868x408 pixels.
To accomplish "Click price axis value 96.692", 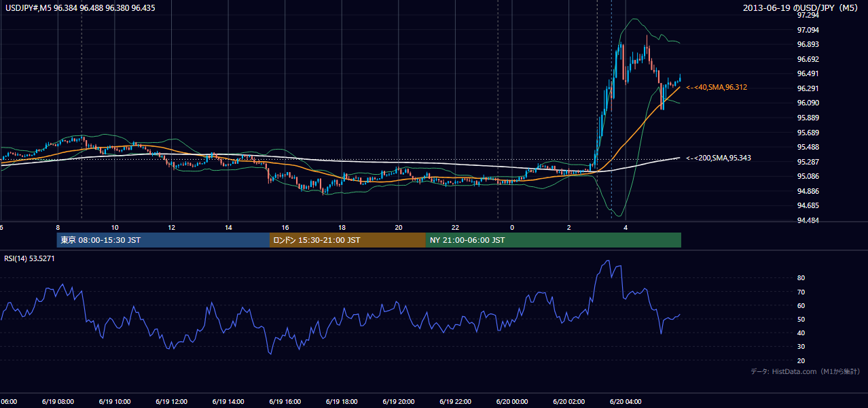I will [808, 59].
